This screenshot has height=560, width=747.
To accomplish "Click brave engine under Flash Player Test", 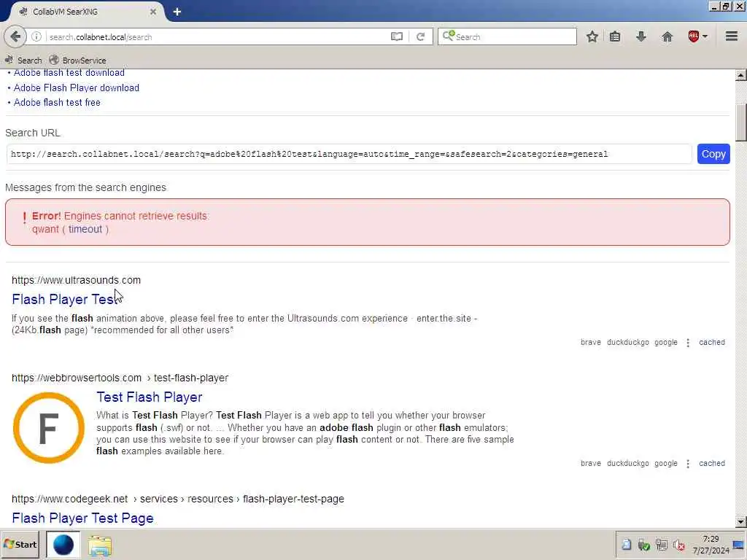I will tap(591, 343).
